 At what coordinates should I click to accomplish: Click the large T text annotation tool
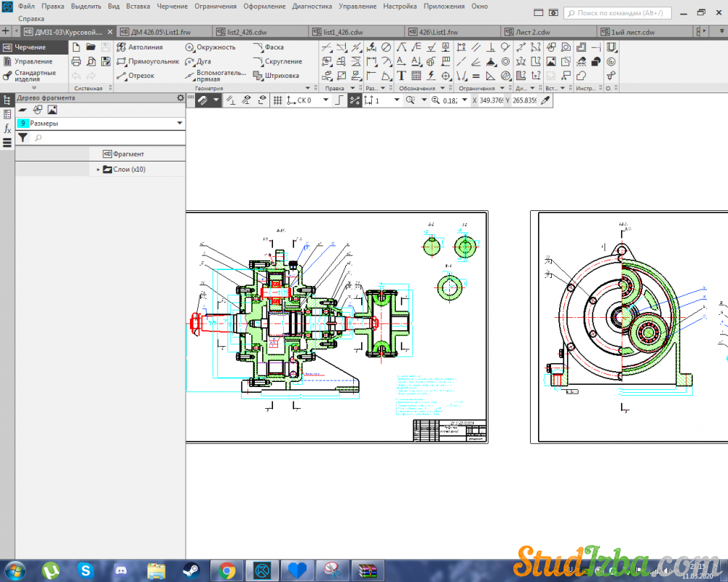point(402,76)
